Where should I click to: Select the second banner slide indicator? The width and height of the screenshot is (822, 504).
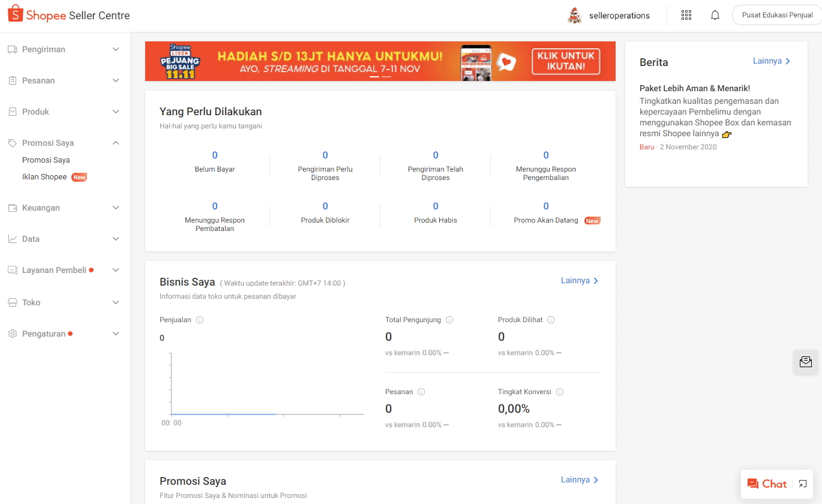pos(386,77)
